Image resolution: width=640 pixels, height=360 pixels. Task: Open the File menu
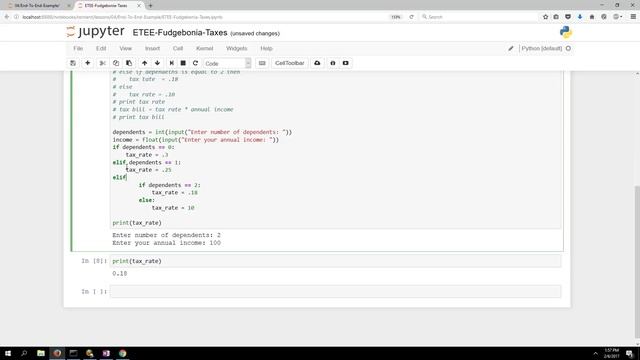[x=78, y=48]
